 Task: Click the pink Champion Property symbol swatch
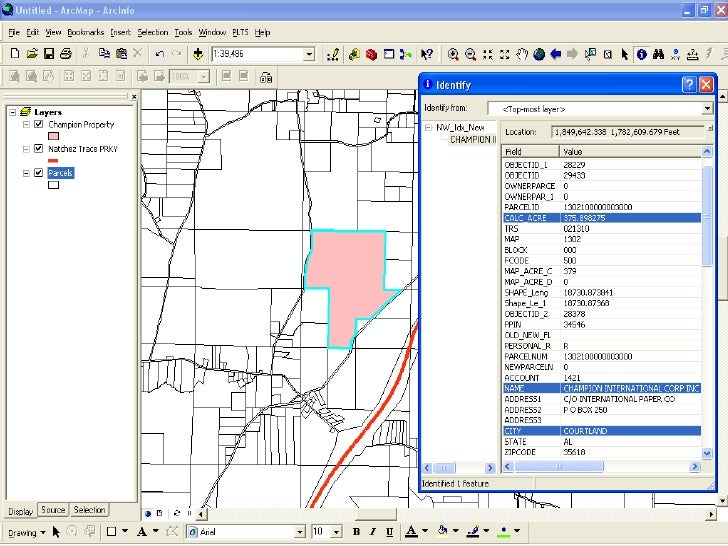tap(53, 136)
